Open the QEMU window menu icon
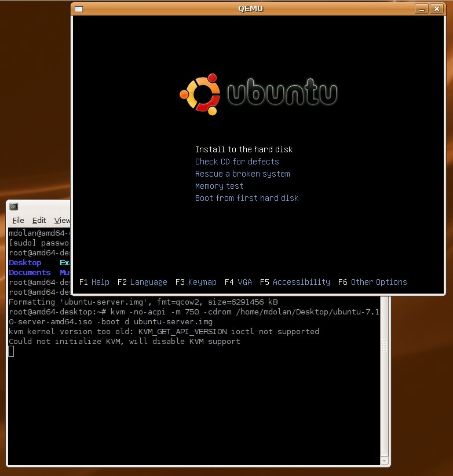453x476 pixels. (79, 9)
